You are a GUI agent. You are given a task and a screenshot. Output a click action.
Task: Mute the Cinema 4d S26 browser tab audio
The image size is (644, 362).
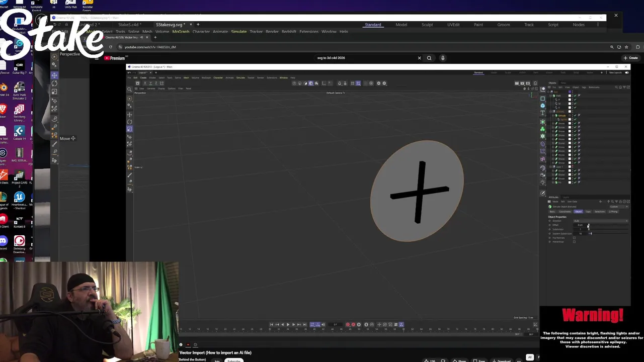tap(142, 37)
